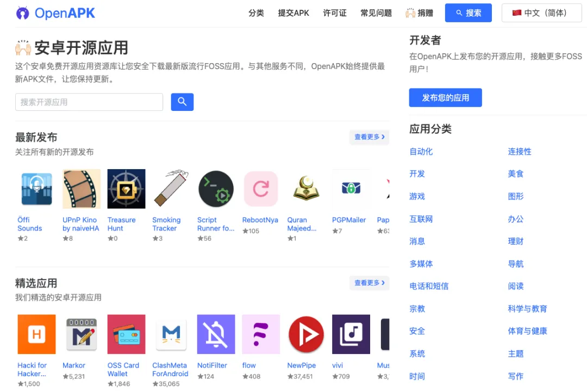Open the 提交APK page
Viewport: 587px width, 392px height.
(293, 13)
